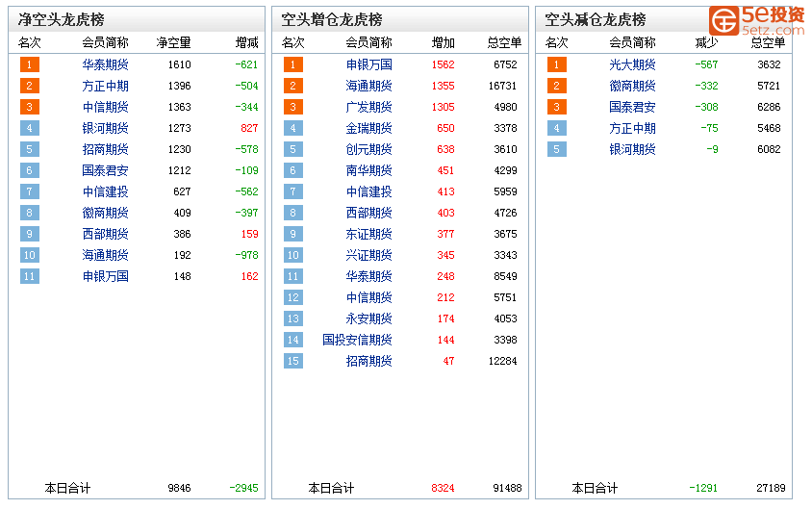Select 中信期货 in the 净空头龙虎榜 list
This screenshot has width=812, height=509.
(105, 107)
